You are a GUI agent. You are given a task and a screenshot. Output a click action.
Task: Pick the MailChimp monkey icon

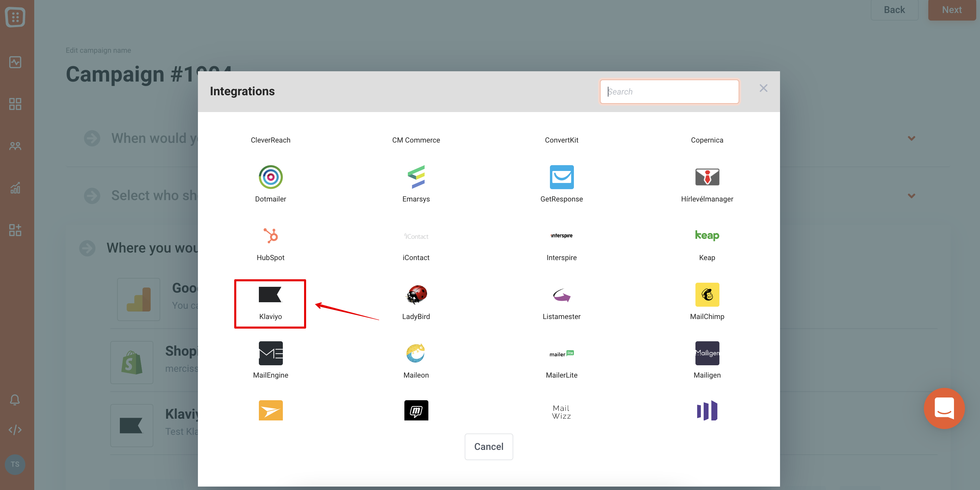(x=707, y=294)
